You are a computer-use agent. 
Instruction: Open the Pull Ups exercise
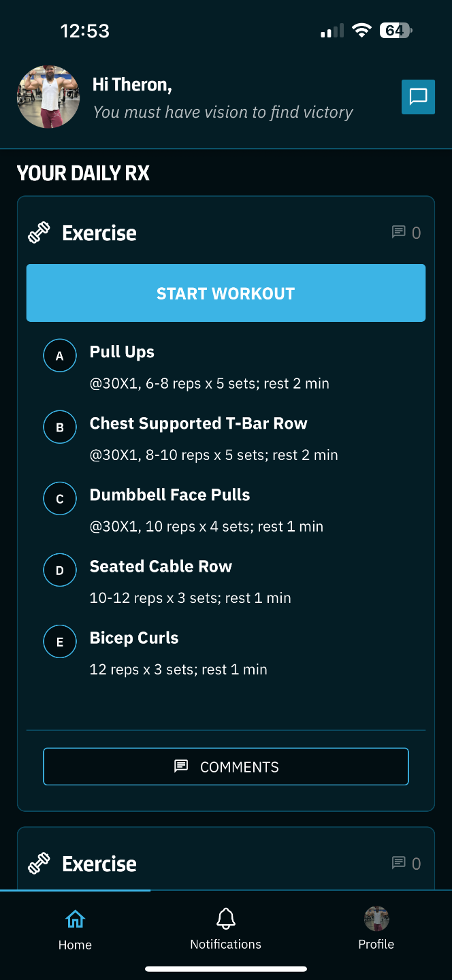coord(123,352)
